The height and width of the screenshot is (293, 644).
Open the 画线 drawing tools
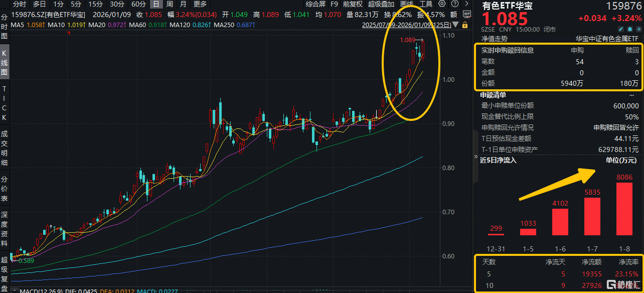coord(407,4)
